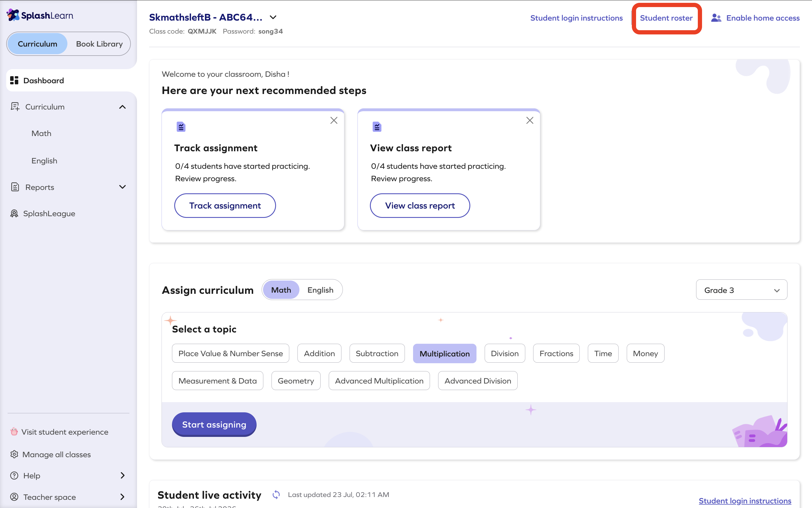Click the Reports document icon
Image resolution: width=812 pixels, height=508 pixels.
15,187
